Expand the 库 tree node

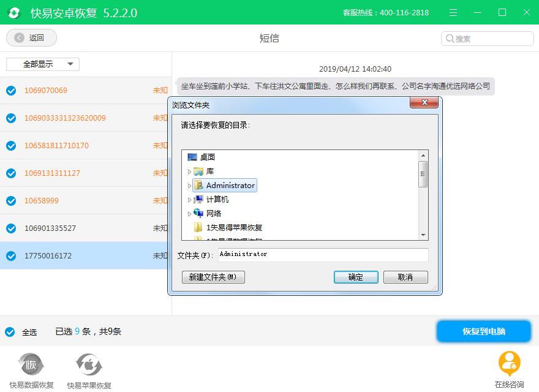(189, 171)
